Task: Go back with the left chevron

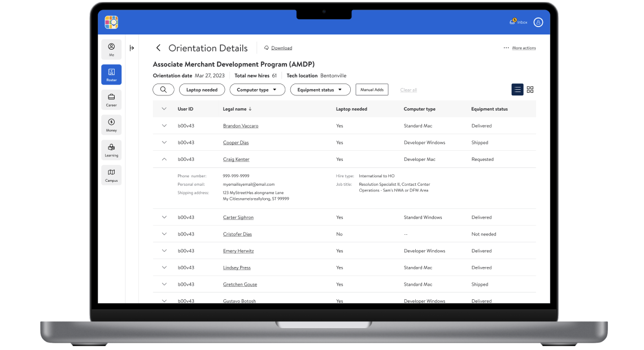Action: pyautogui.click(x=158, y=48)
